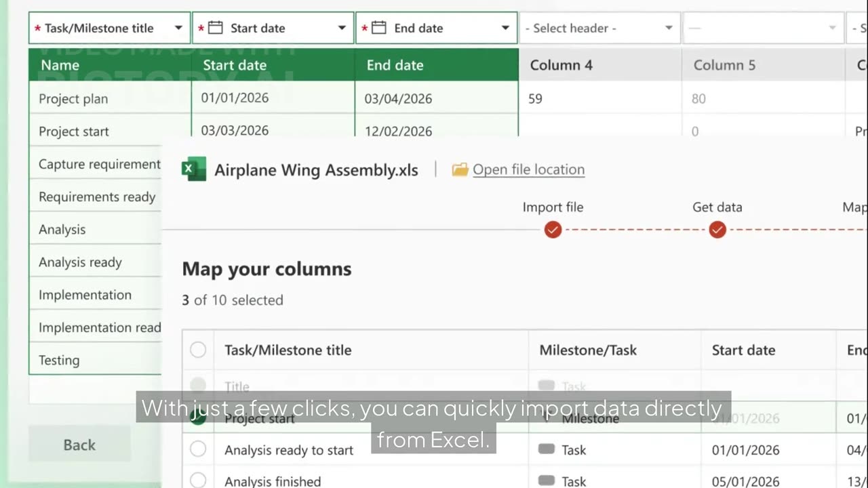Click the cell with value 80

(764, 98)
